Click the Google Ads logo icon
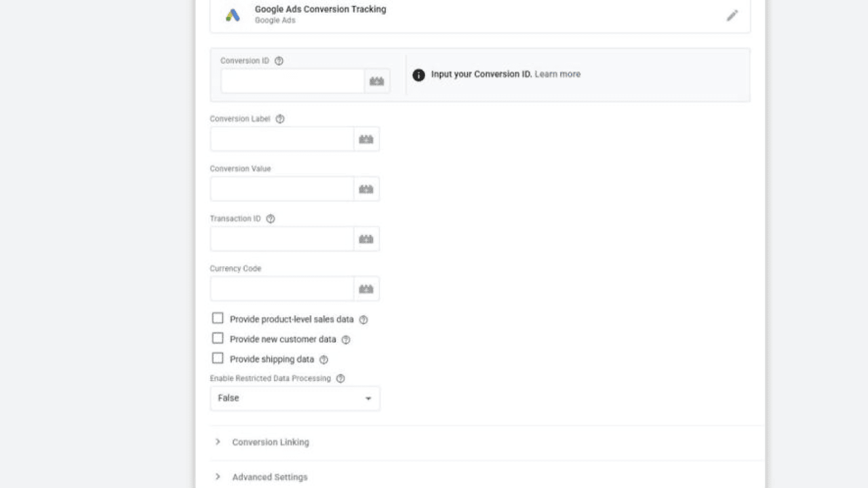The image size is (868, 488). [x=233, y=15]
